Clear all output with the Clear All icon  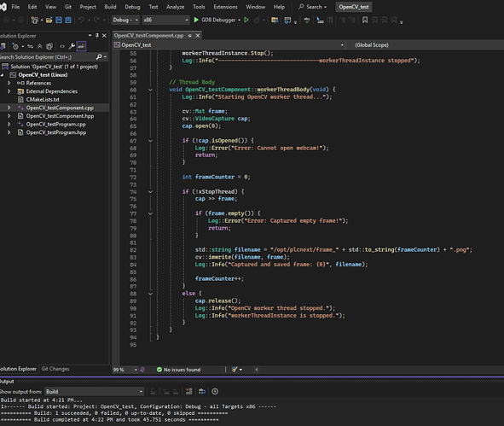pyautogui.click(x=189, y=391)
